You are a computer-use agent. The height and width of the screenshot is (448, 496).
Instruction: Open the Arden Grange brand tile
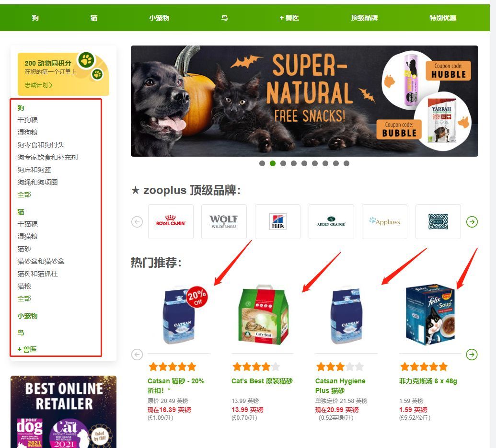(x=331, y=221)
